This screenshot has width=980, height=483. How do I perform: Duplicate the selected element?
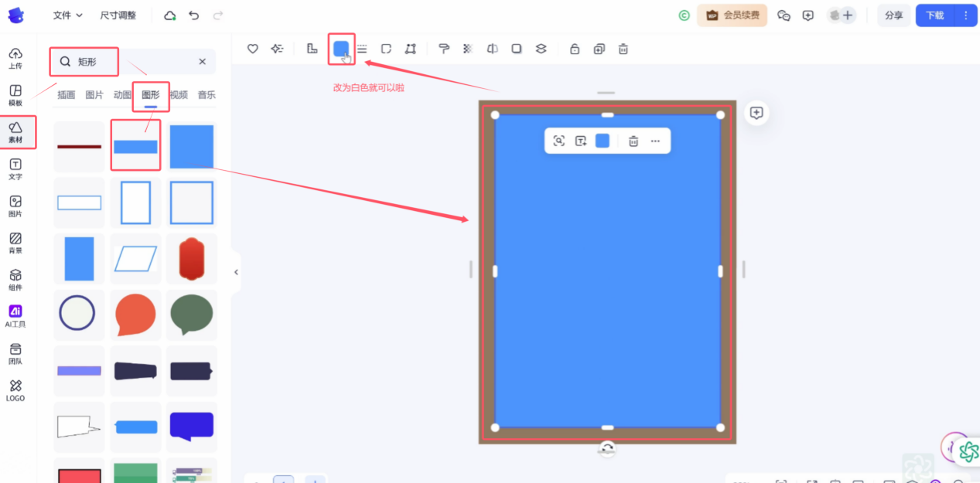click(599, 49)
